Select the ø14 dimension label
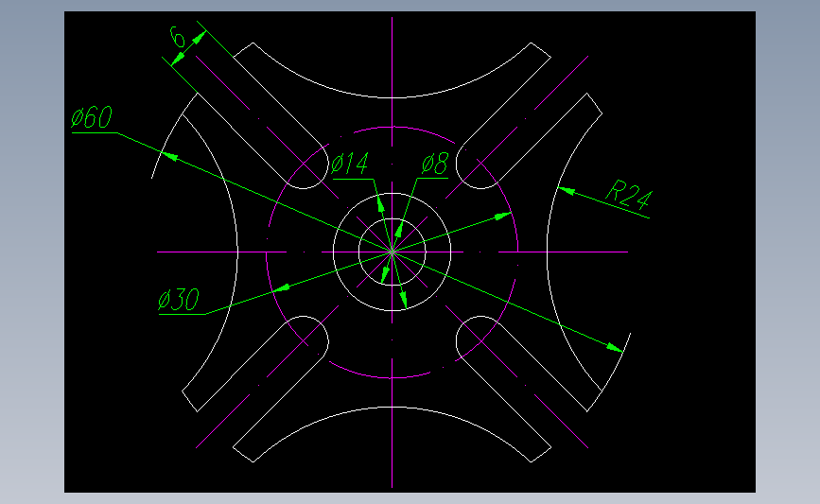This screenshot has width=820, height=504. [x=350, y=165]
